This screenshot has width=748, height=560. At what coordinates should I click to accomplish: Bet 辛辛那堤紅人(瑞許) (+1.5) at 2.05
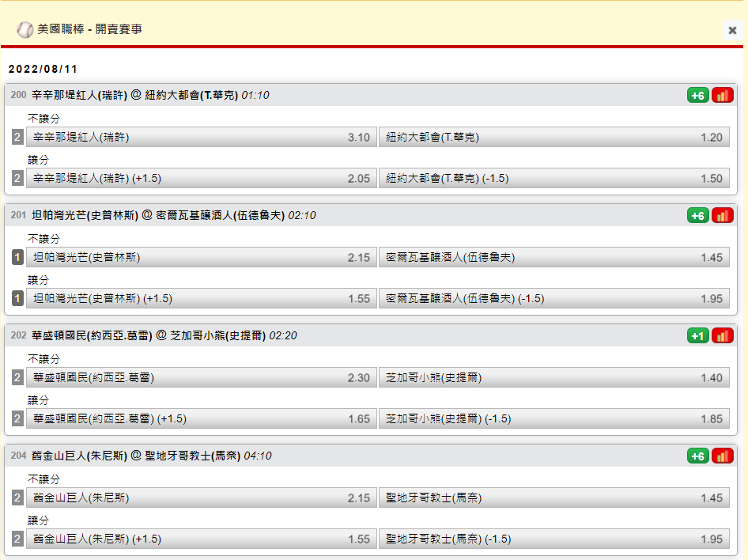202,179
